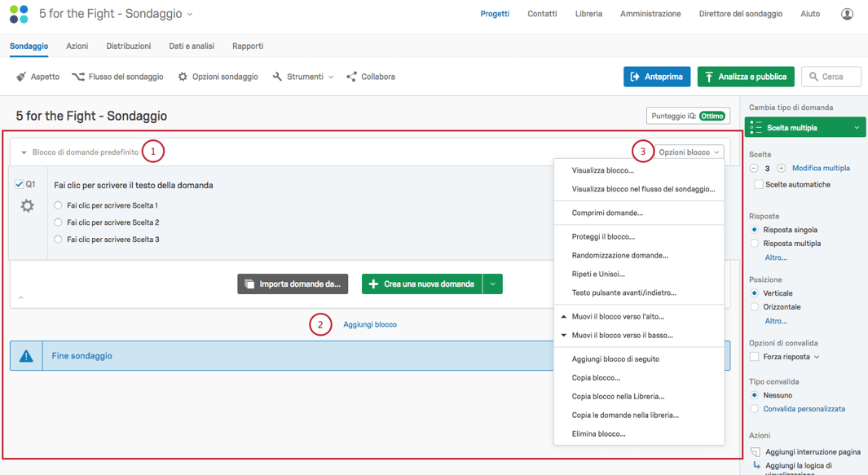
Task: Choose Elimina blocco... from menu
Action: pyautogui.click(x=598, y=434)
